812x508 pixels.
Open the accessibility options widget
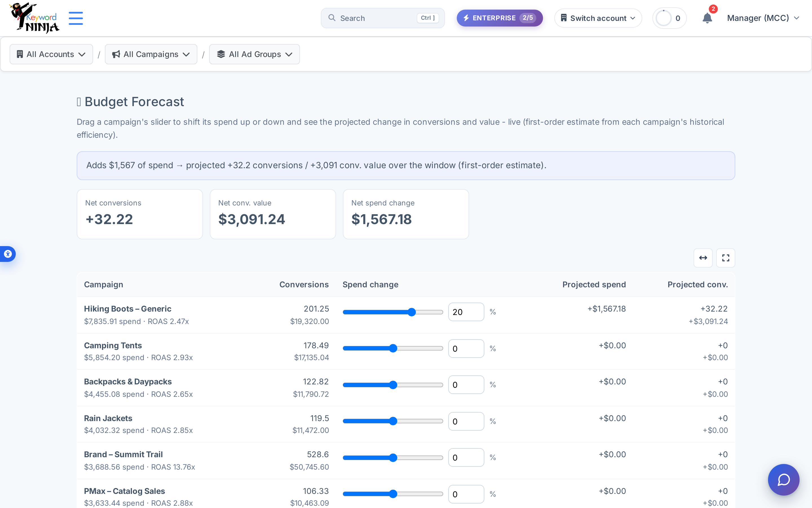[7, 254]
